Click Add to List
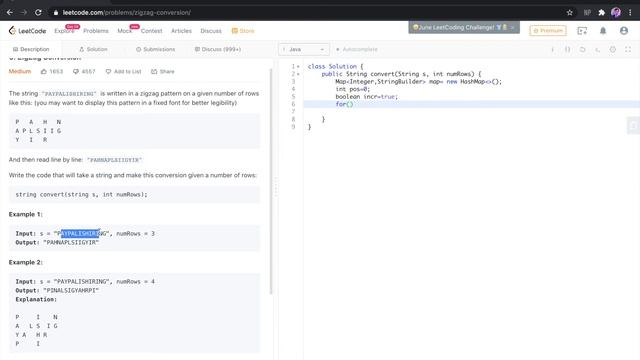Image resolution: width=640 pixels, height=360 pixels. tap(123, 71)
